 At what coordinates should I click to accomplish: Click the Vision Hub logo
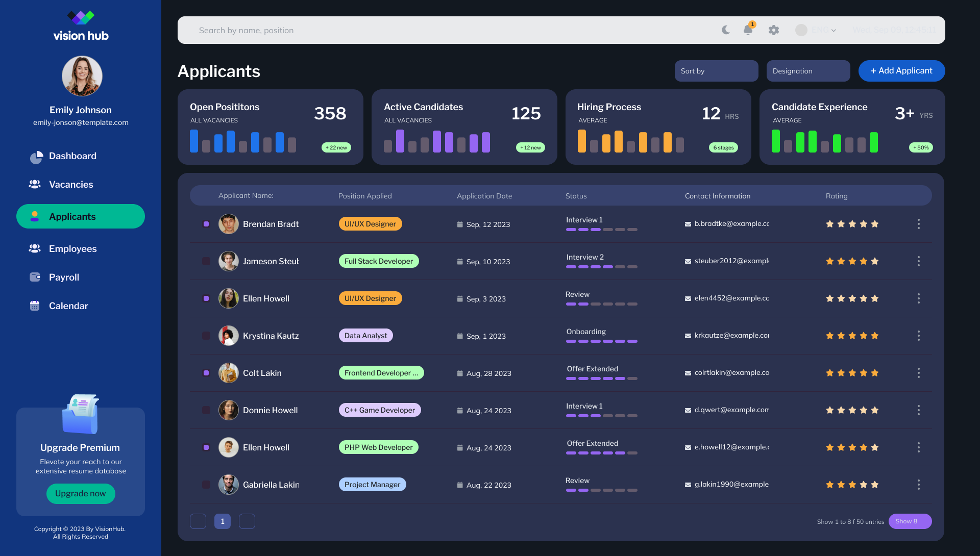(81, 26)
